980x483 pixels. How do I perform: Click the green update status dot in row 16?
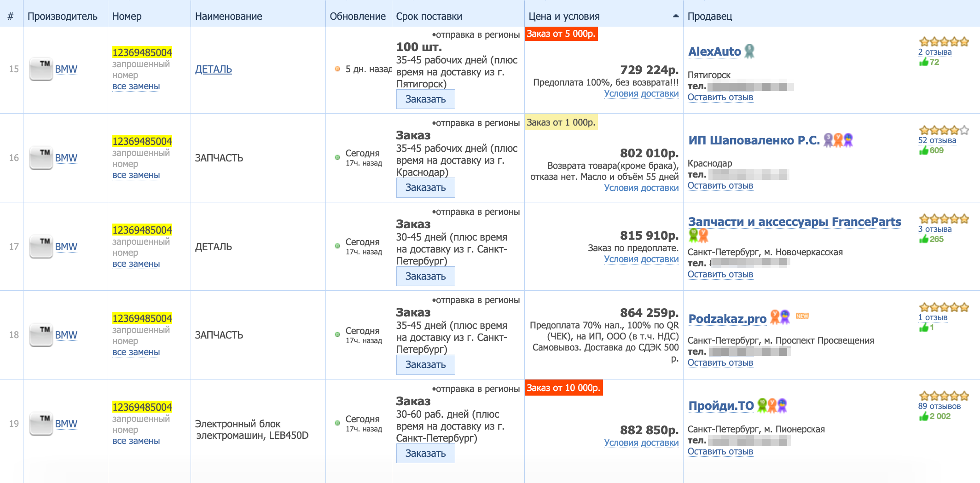pos(337,157)
